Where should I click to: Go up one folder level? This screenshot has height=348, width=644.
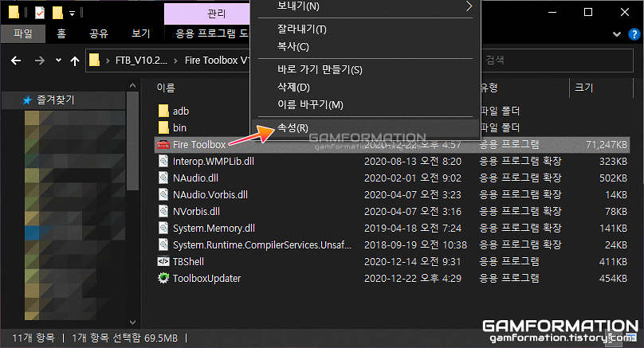point(75,61)
